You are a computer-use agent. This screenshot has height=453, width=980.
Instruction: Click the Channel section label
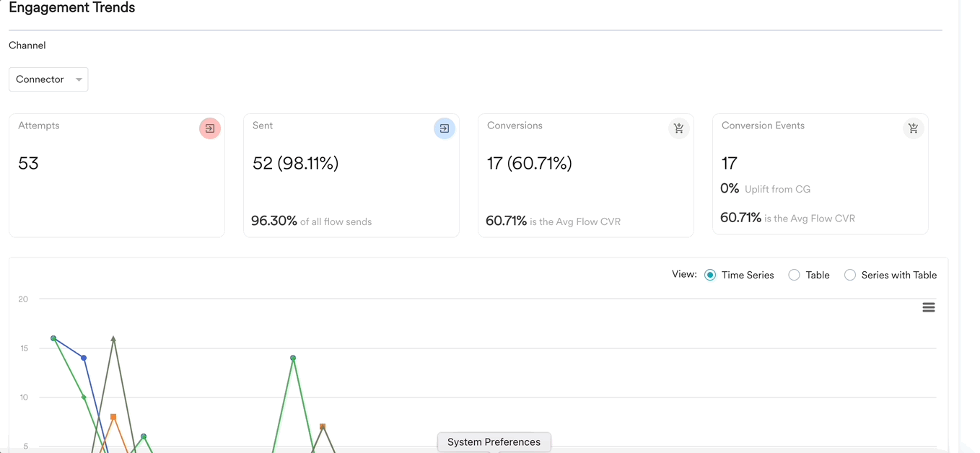(27, 45)
